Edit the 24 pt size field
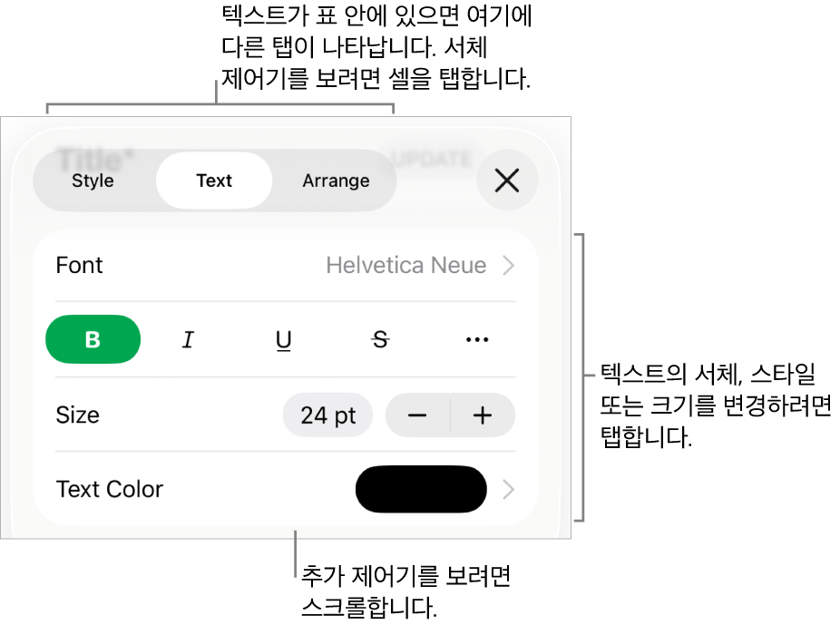Screen dimensions: 840x625 (327, 415)
